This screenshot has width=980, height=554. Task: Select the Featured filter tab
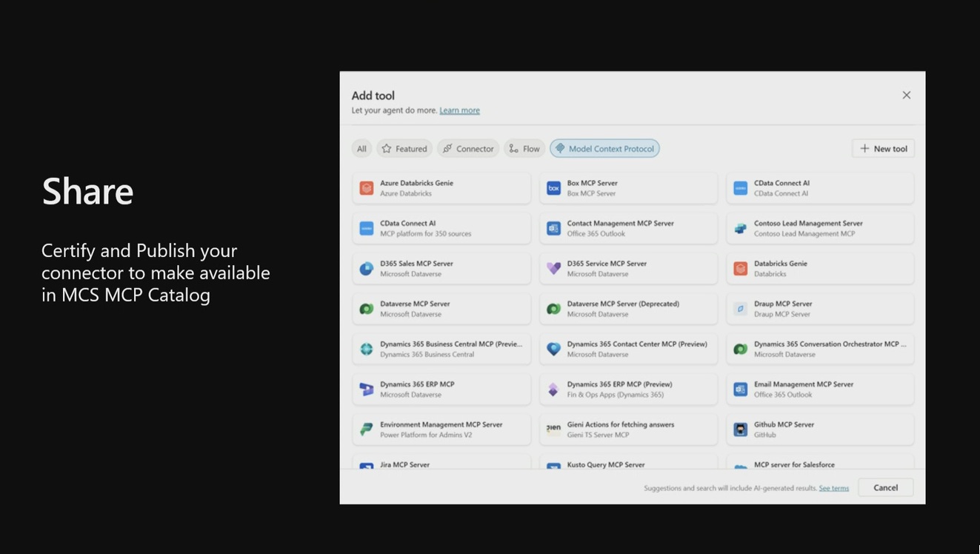[404, 149]
